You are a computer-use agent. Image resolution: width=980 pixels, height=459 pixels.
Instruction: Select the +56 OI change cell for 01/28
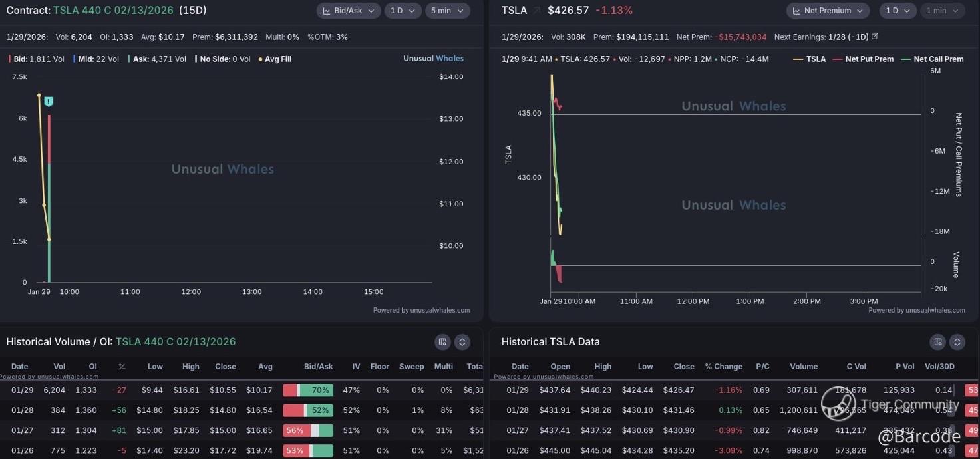coord(120,410)
